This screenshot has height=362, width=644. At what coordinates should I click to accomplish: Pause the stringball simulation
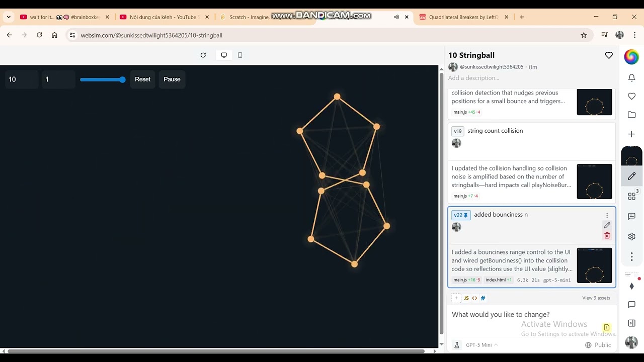pos(172,79)
